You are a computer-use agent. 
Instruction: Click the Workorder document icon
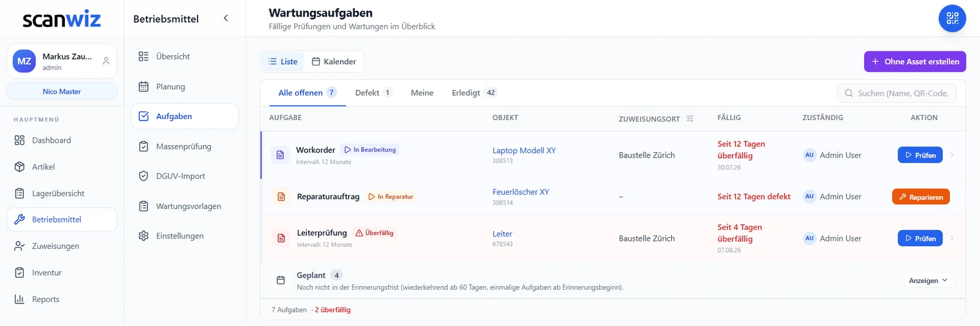coord(280,155)
